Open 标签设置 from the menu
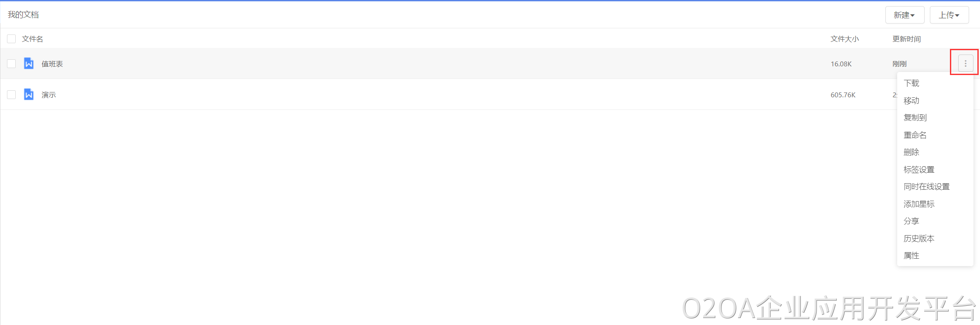The height and width of the screenshot is (325, 980). (919, 169)
